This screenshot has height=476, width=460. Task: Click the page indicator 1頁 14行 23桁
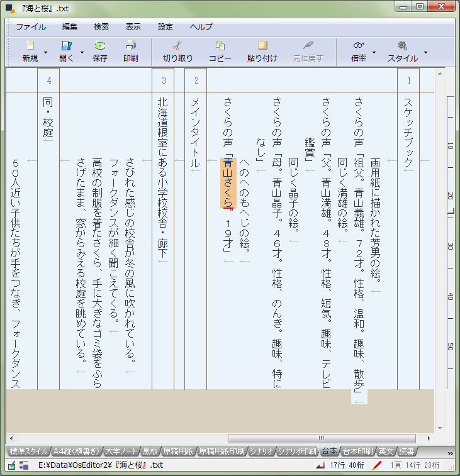415,465
